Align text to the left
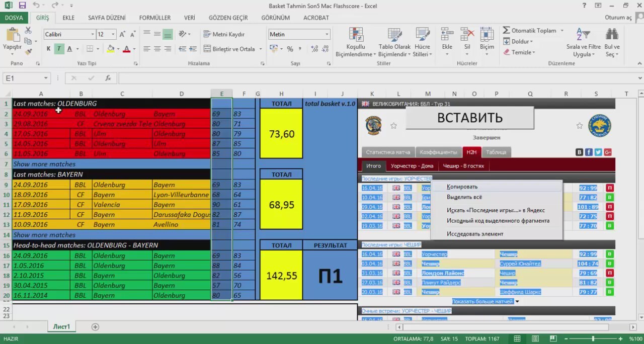This screenshot has width=644, height=344. coord(147,49)
